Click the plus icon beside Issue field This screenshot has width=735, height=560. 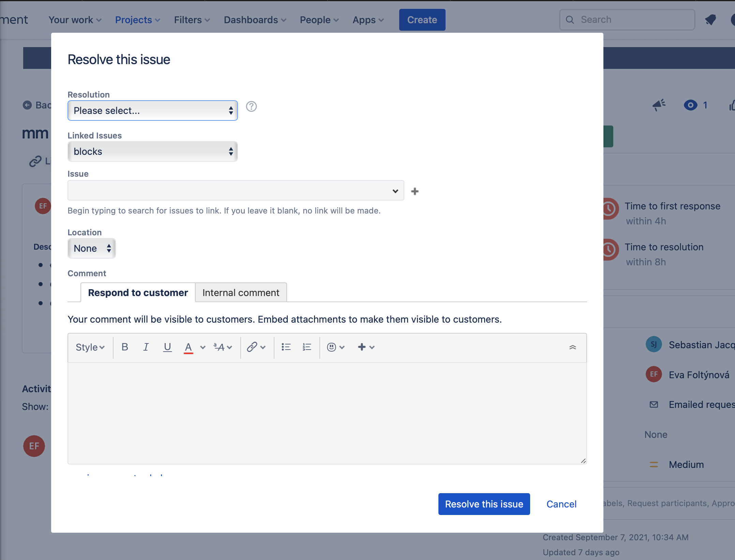click(x=415, y=191)
